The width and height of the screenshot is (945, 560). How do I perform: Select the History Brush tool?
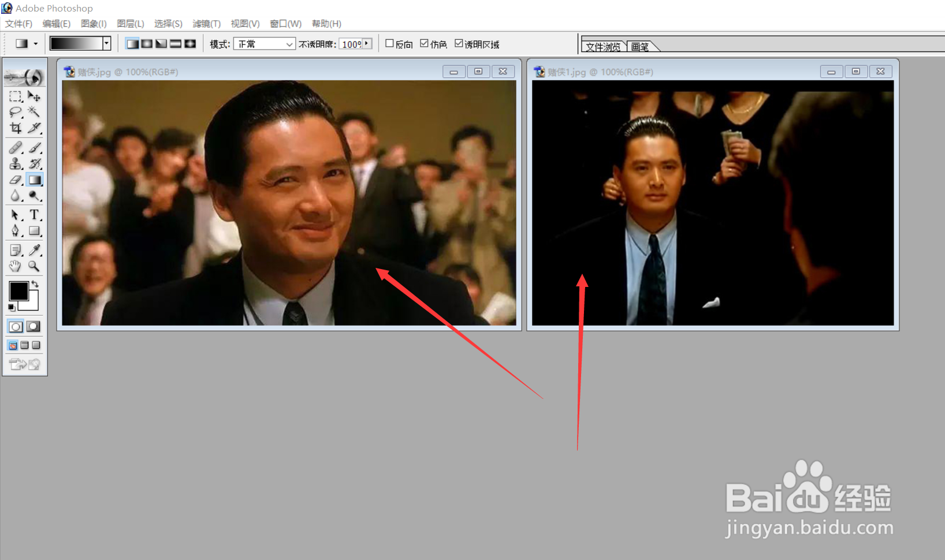coord(34,164)
